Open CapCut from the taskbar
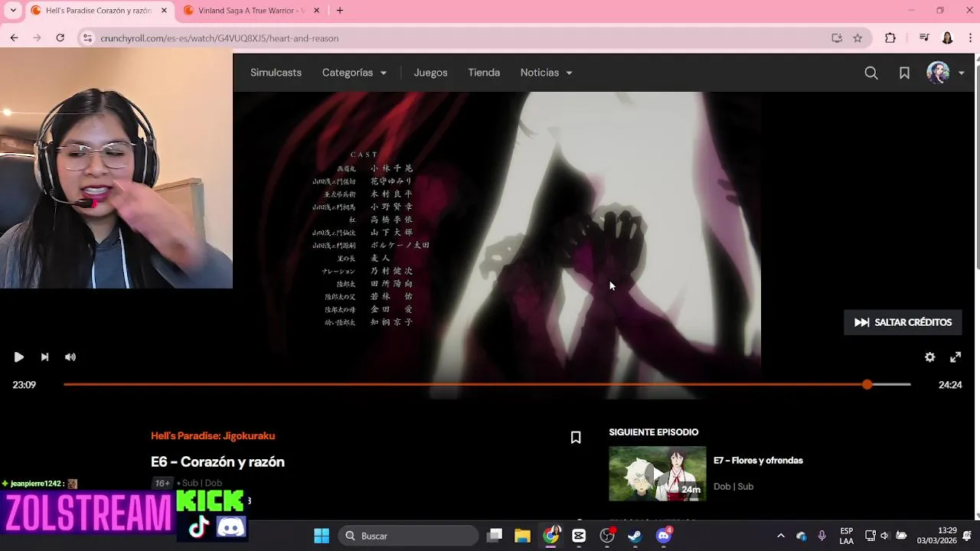980x551 pixels. tap(579, 536)
